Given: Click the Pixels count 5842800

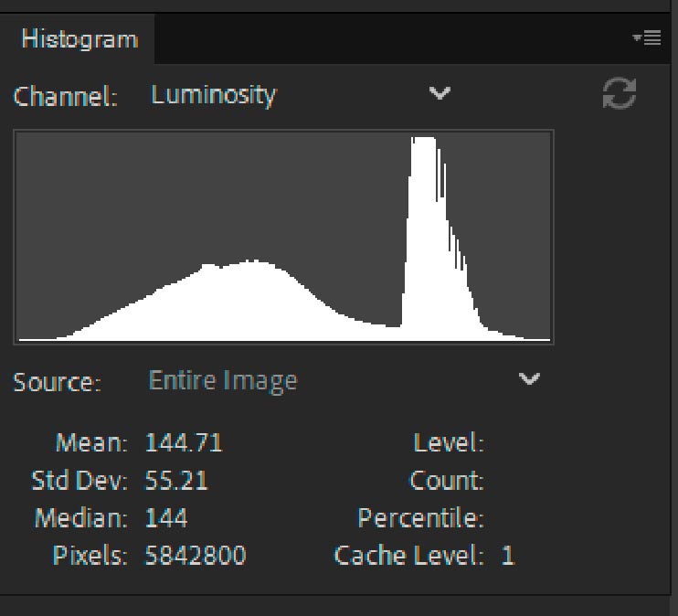Looking at the screenshot, I should (196, 555).
